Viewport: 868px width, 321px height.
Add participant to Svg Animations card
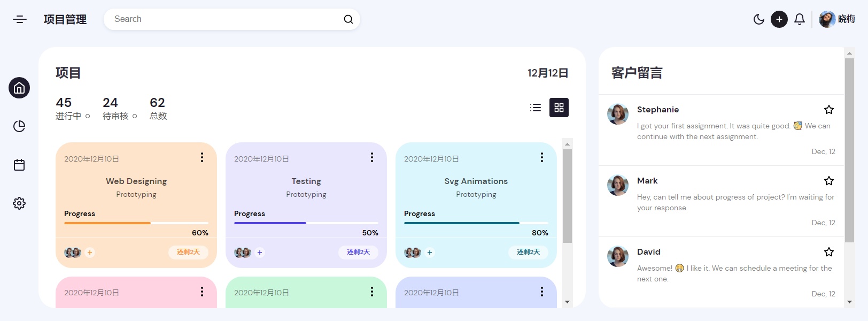pyautogui.click(x=430, y=253)
